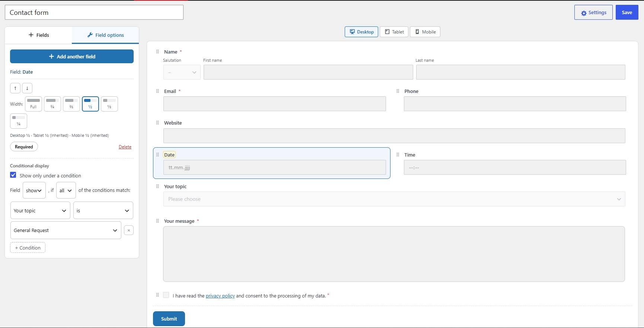Screen dimensions: 644x328
Task: Tick the privacy policy consent checkbox
Action: tap(166, 295)
